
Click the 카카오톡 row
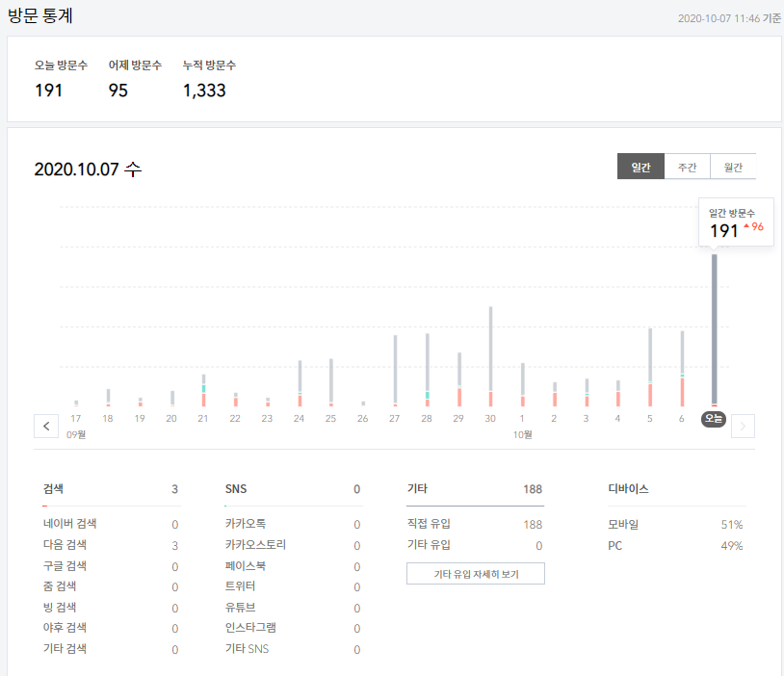[x=293, y=524]
